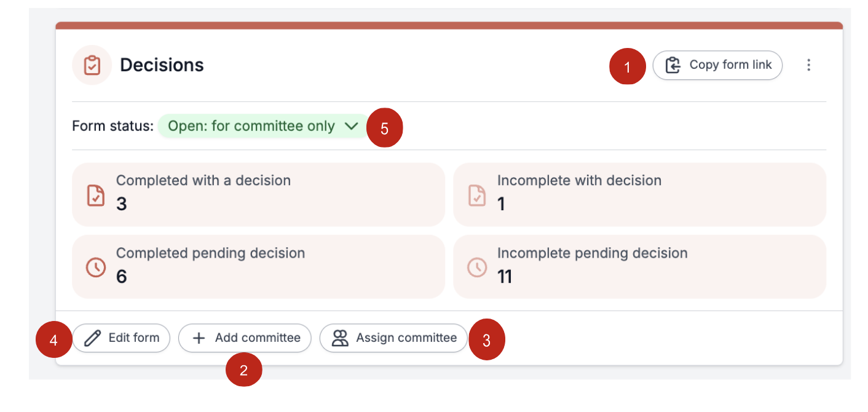Open the 'Open: for committee only' status dropdown
The image size is (868, 412).
[252, 126]
